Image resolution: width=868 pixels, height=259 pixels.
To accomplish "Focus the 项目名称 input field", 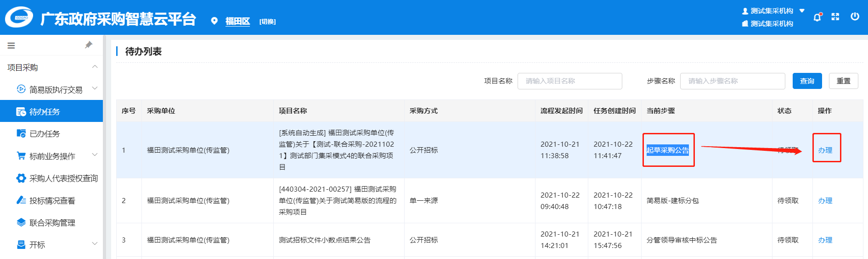I will tap(569, 81).
